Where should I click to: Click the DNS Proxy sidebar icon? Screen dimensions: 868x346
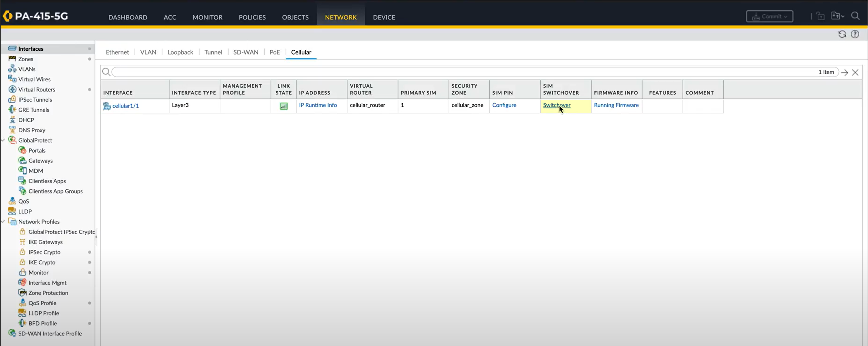(x=12, y=130)
